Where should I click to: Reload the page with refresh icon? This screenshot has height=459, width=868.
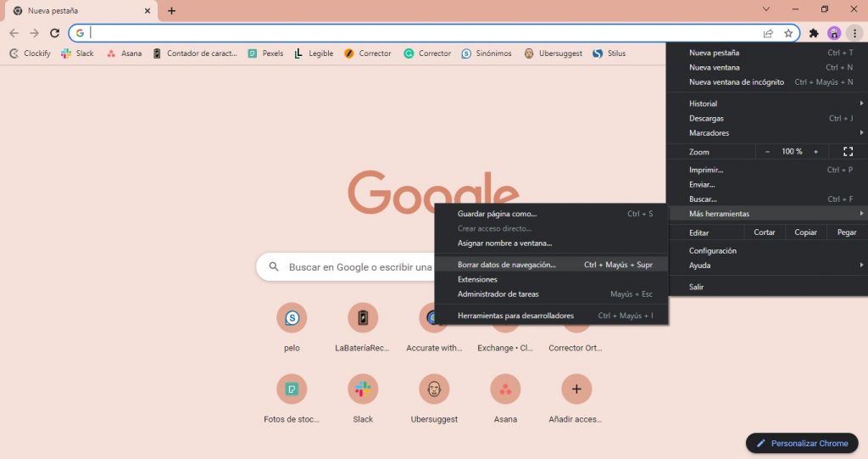54,33
